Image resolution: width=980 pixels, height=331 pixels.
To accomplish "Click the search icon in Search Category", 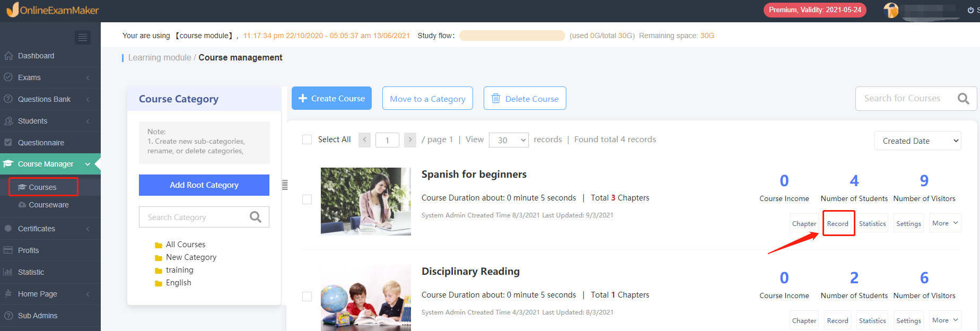I will [256, 217].
